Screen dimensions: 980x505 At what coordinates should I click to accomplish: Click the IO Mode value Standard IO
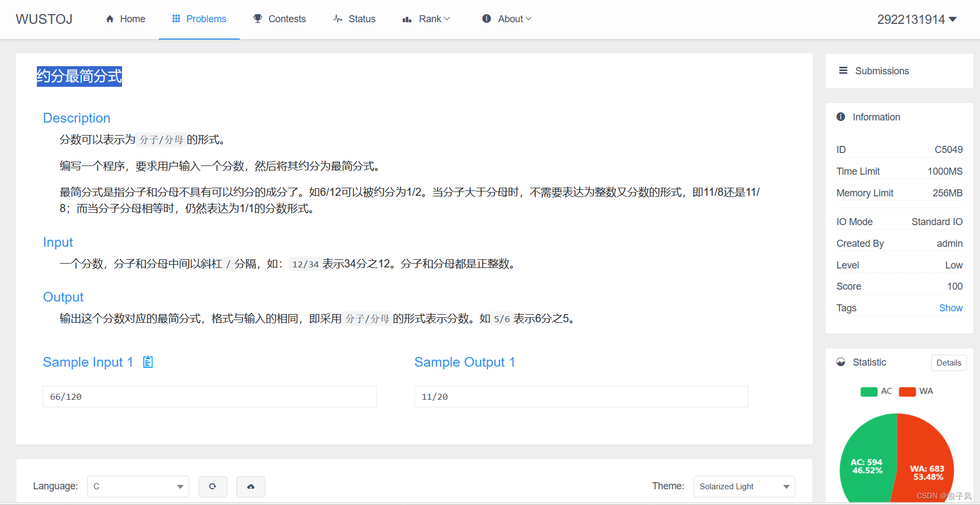937,222
